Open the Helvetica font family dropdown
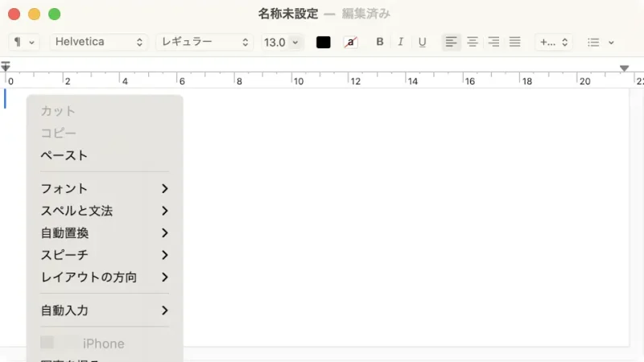Image resolution: width=644 pixels, height=362 pixels. [99, 42]
